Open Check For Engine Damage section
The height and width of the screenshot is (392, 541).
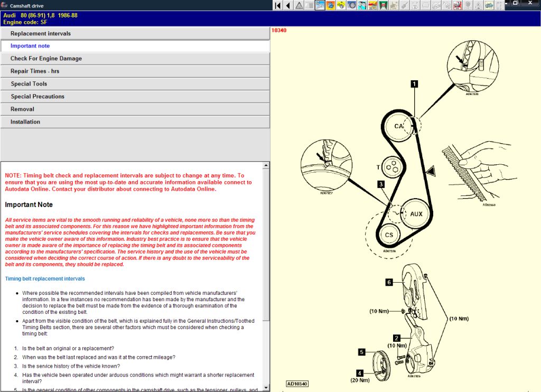point(135,58)
